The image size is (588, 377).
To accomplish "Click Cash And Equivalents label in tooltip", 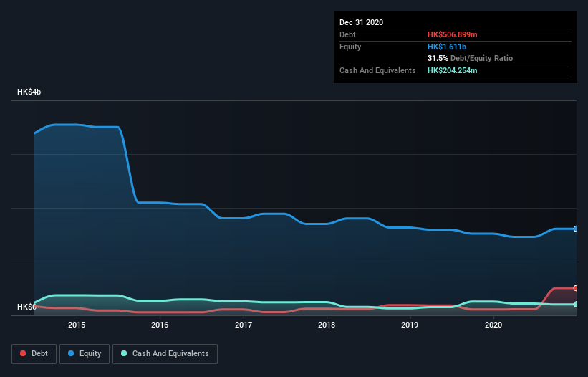I will pyautogui.click(x=377, y=70).
